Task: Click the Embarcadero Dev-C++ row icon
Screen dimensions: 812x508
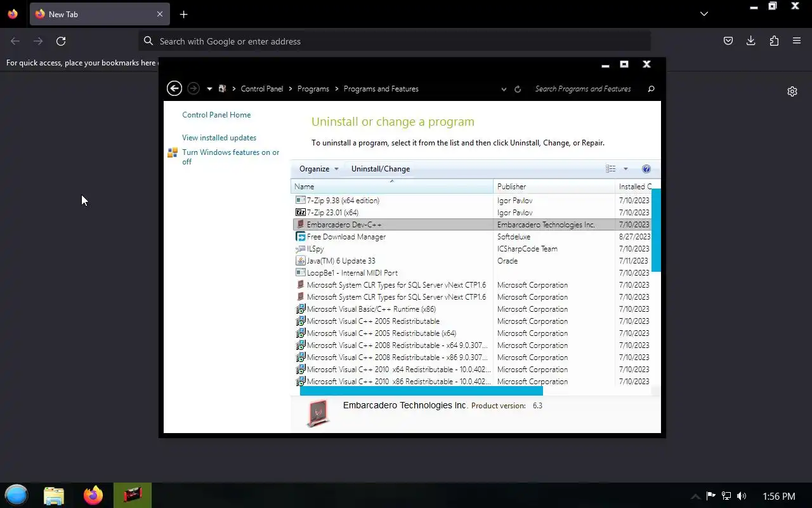Action: (x=301, y=225)
